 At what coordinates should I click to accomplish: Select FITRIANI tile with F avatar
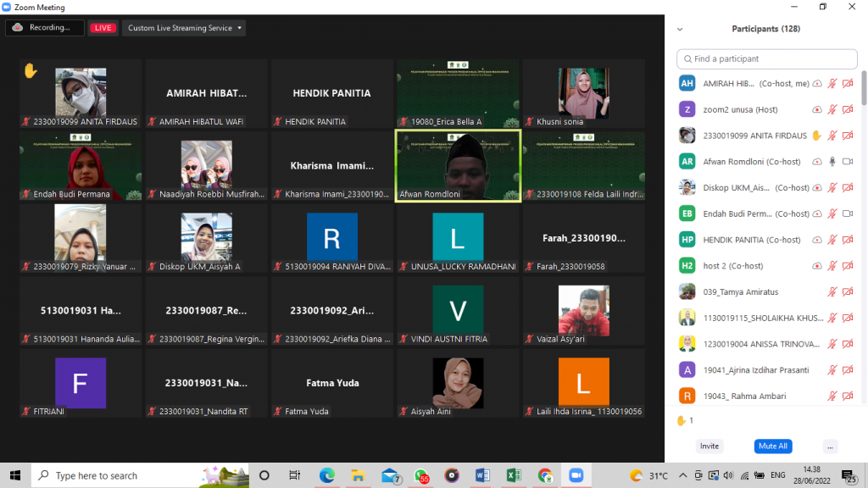[81, 384]
